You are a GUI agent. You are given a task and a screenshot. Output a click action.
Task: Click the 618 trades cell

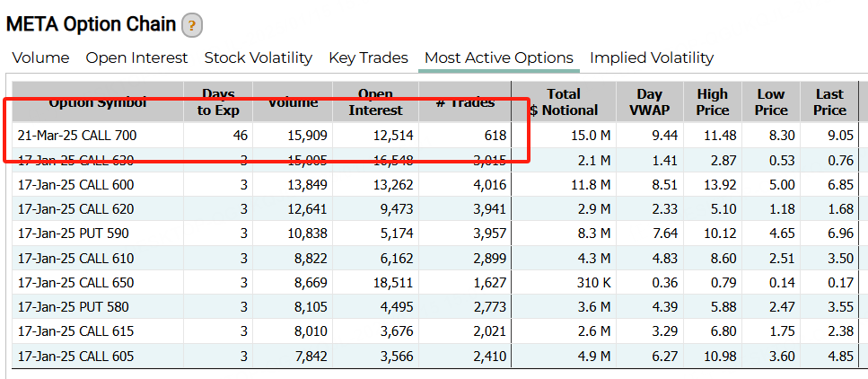pos(495,136)
